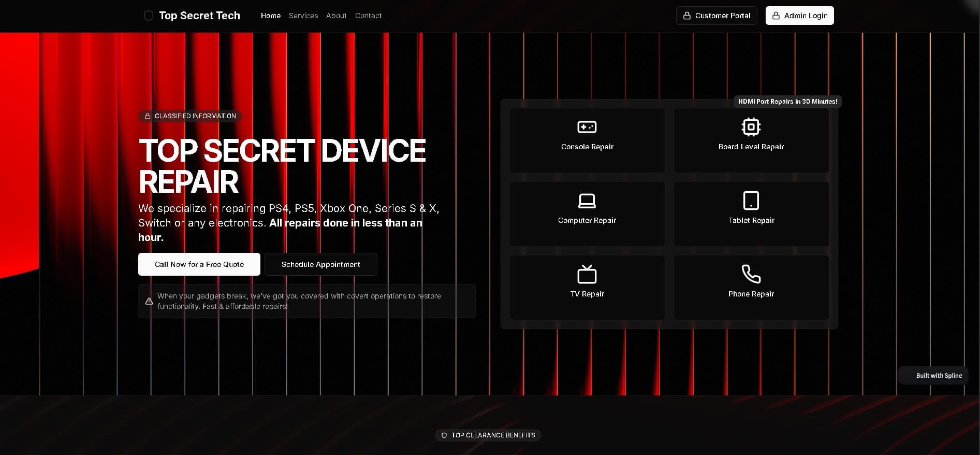
Task: Open the About page link
Action: click(x=336, y=16)
